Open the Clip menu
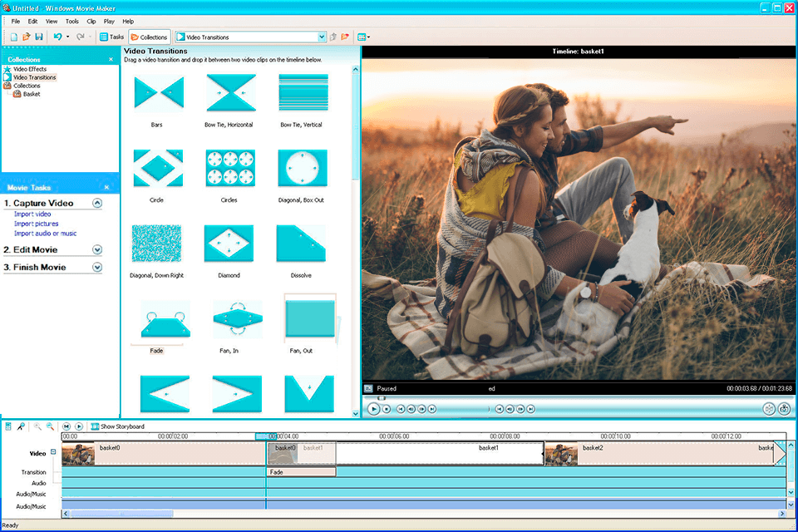 pyautogui.click(x=91, y=21)
